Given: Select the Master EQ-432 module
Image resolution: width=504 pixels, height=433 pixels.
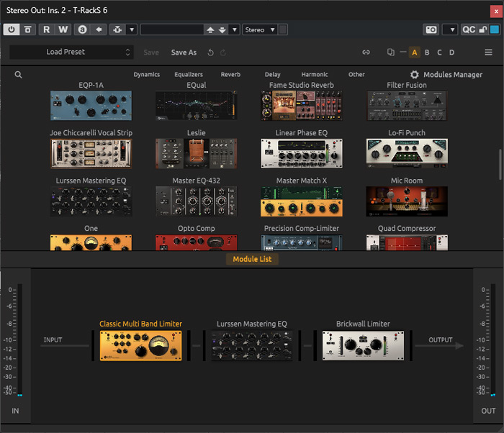Looking at the screenshot, I should [197, 201].
